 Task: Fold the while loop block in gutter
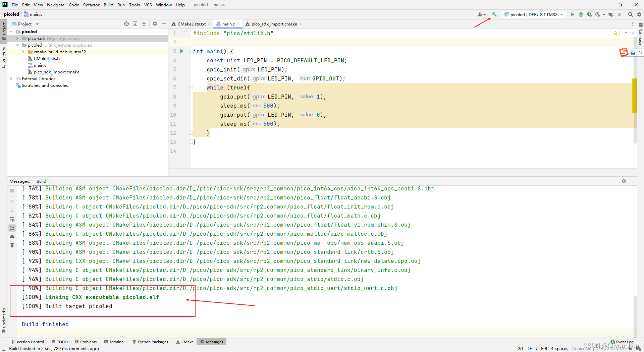pyautogui.click(x=191, y=87)
